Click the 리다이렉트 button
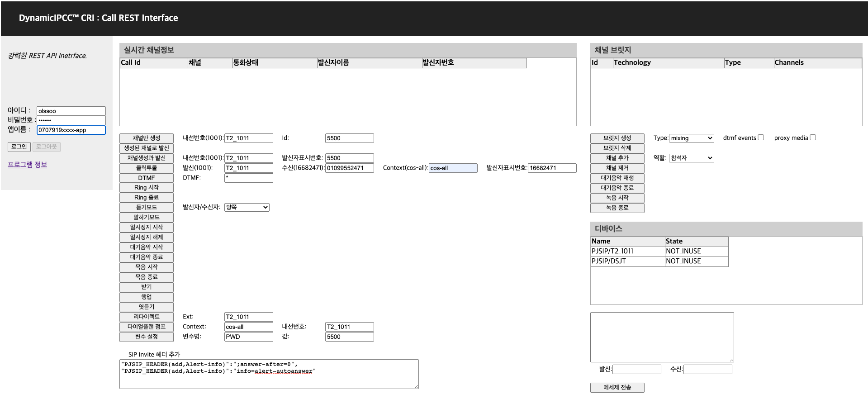This screenshot has height=399, width=868. point(147,317)
